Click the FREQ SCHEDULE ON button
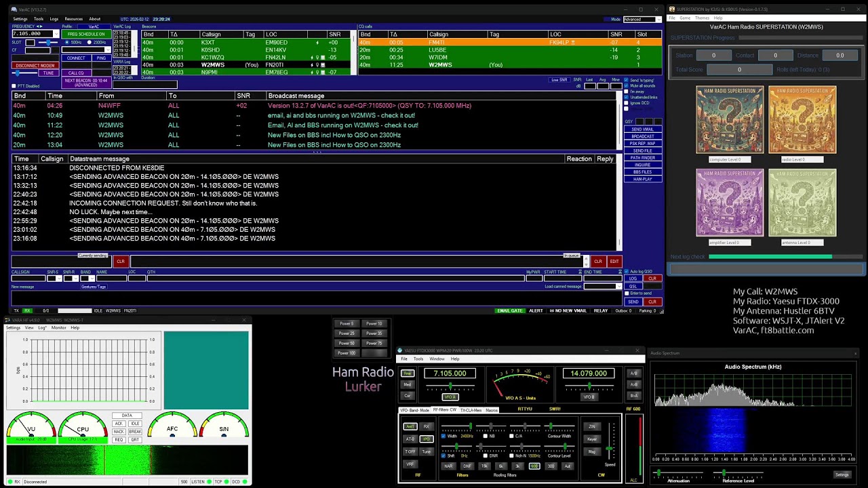 pos(87,34)
